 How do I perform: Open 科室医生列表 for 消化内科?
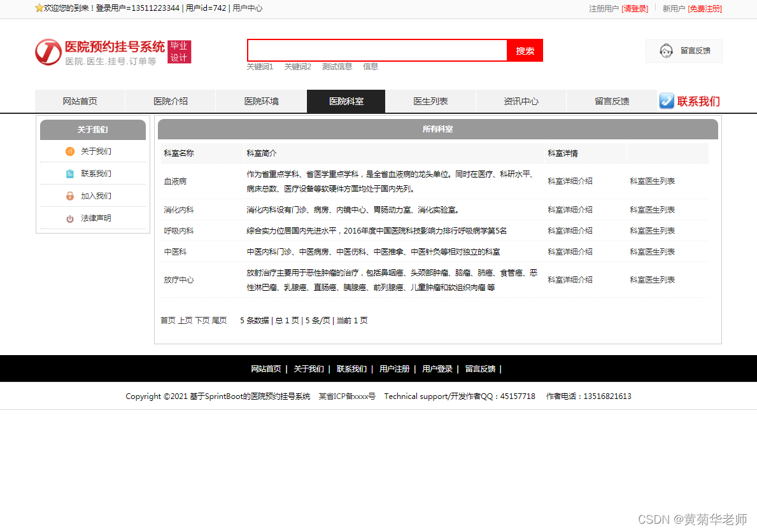tap(651, 209)
